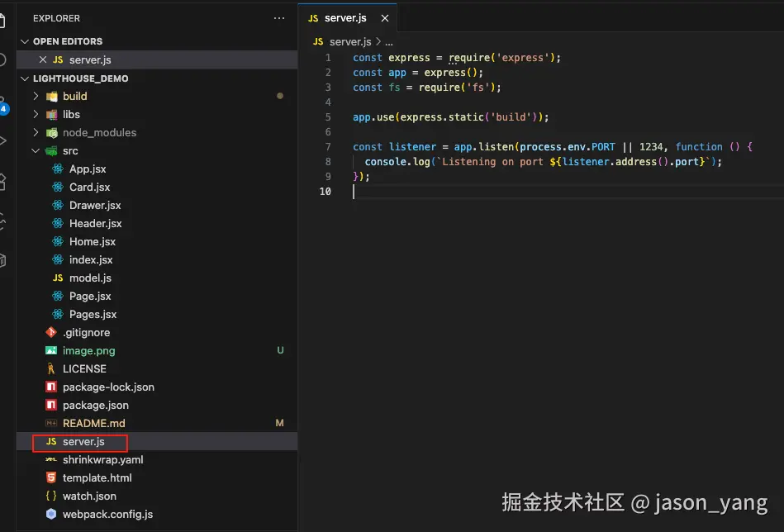Click the YAML icon beside shrinkwrap.yaml

pos(51,460)
